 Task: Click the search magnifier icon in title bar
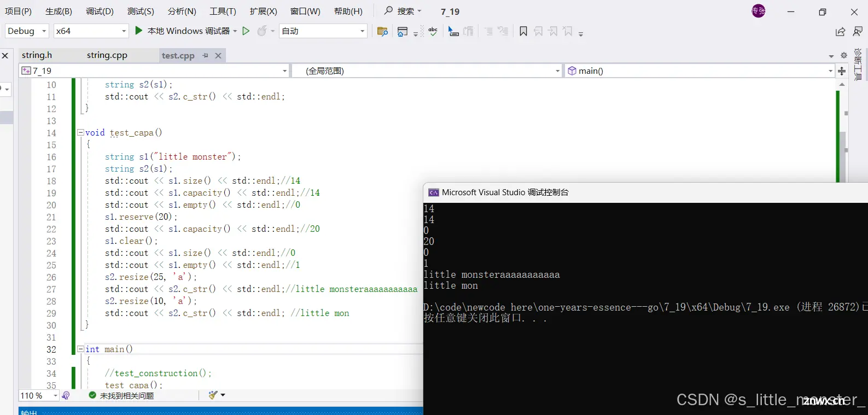click(388, 10)
